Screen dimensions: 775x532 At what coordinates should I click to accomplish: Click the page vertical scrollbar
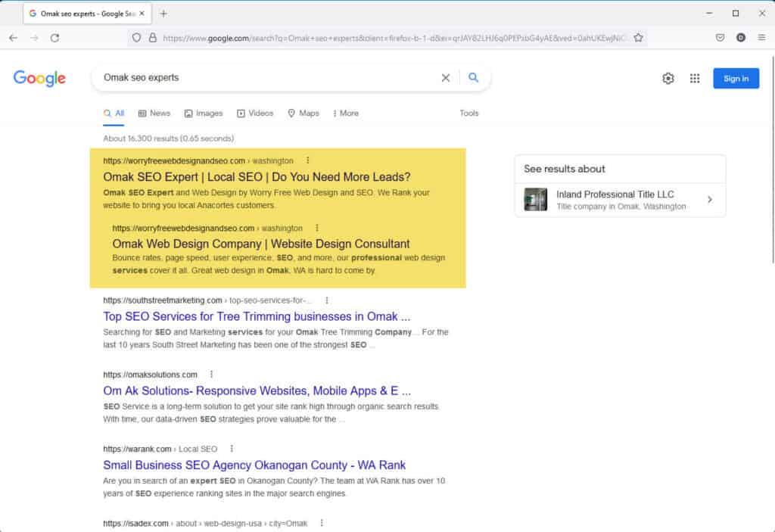pyautogui.click(x=772, y=160)
